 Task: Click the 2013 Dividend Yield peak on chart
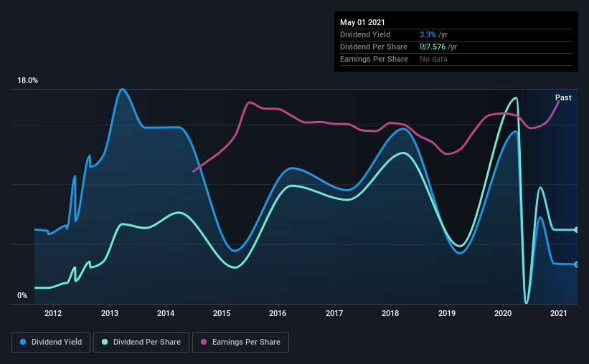click(x=122, y=90)
